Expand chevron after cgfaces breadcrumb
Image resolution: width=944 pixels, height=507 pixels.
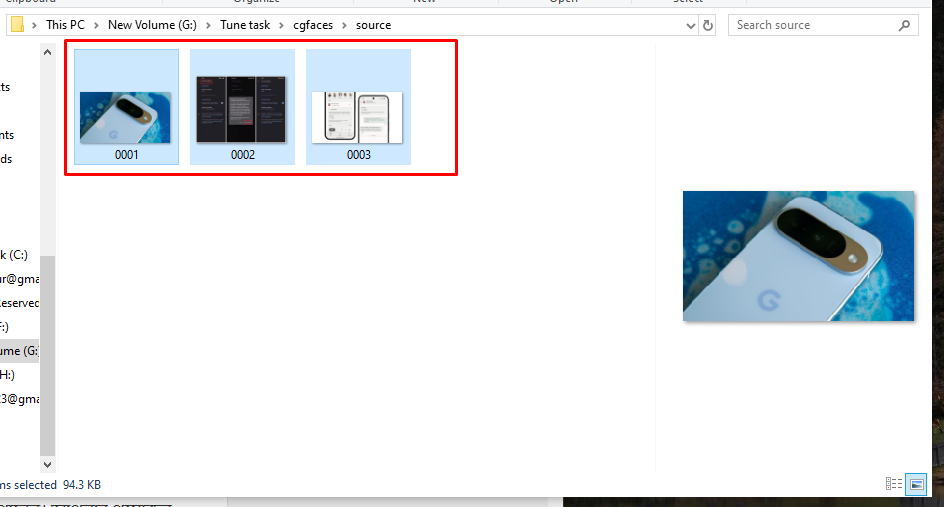pos(344,25)
